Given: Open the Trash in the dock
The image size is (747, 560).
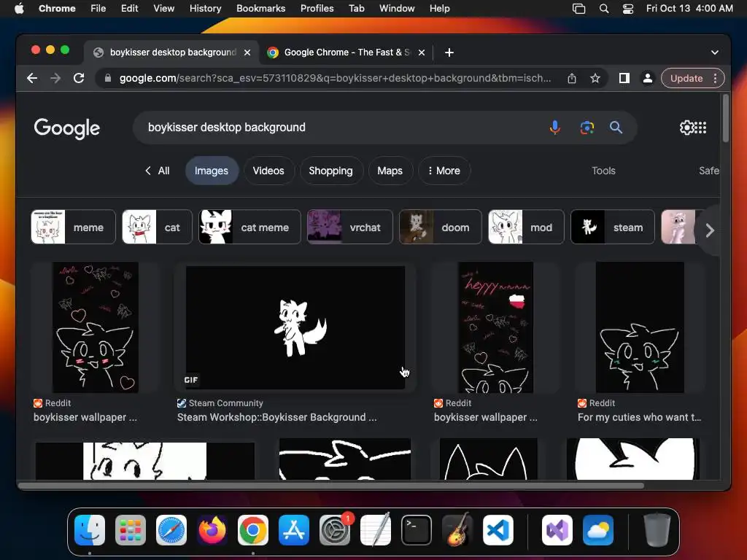Looking at the screenshot, I should (x=657, y=530).
